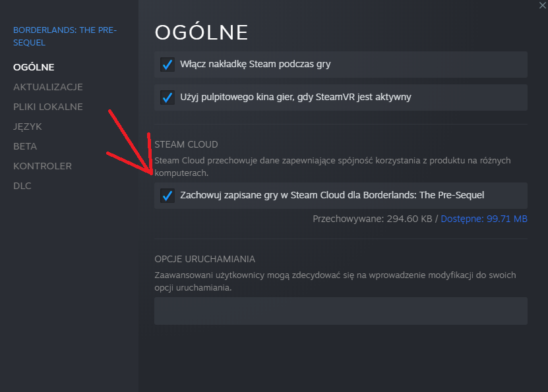Untick the Steam overlay checkmark box
This screenshot has height=392, width=548.
(167, 65)
